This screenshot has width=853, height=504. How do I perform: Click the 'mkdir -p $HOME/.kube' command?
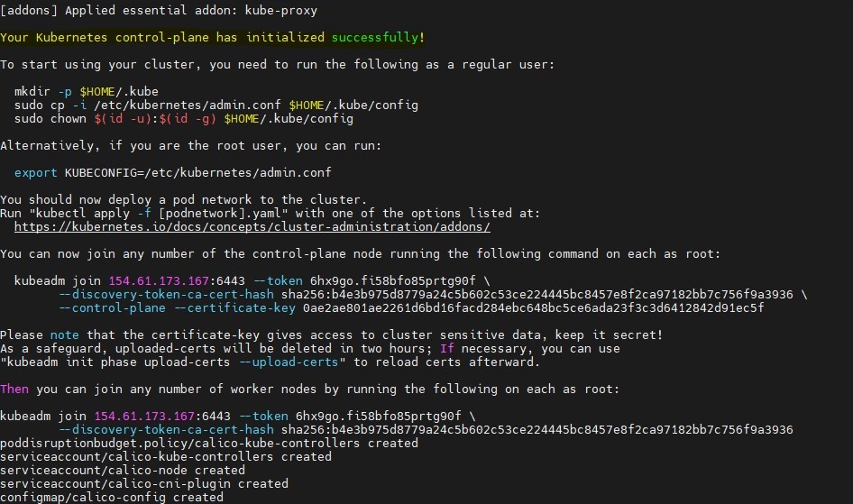[86, 91]
